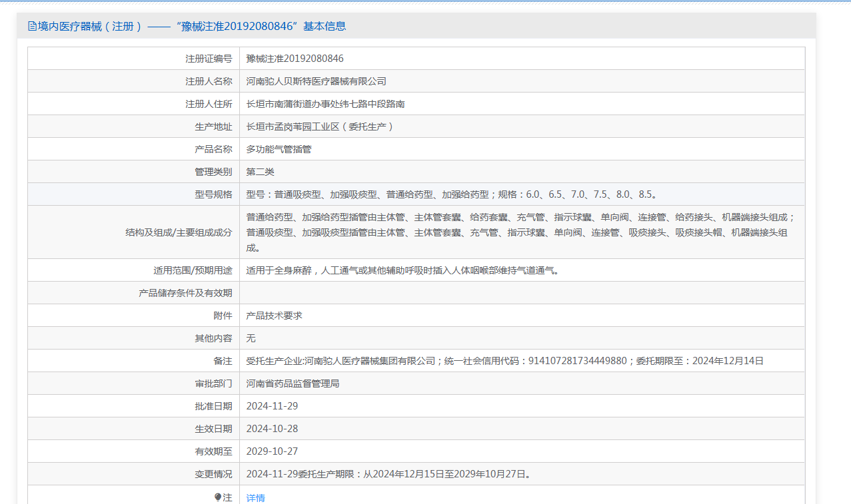Click the 有效期至 label
Viewport: 851px width, 504px height.
click(213, 451)
